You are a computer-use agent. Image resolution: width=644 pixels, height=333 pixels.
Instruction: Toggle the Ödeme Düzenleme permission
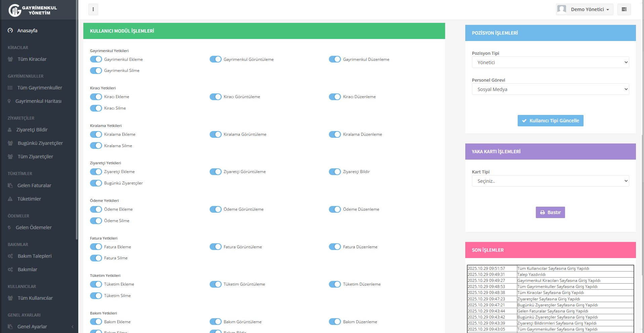335,209
